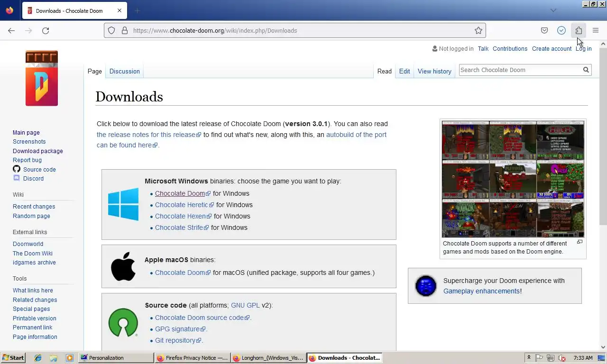The width and height of the screenshot is (607, 364).
Task: Open the Edit tab
Action: point(405,71)
